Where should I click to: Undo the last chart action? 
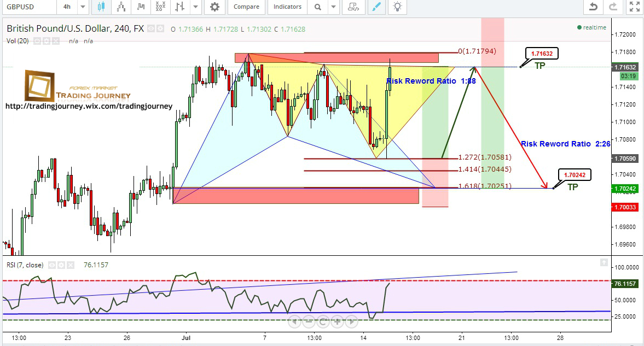click(593, 7)
